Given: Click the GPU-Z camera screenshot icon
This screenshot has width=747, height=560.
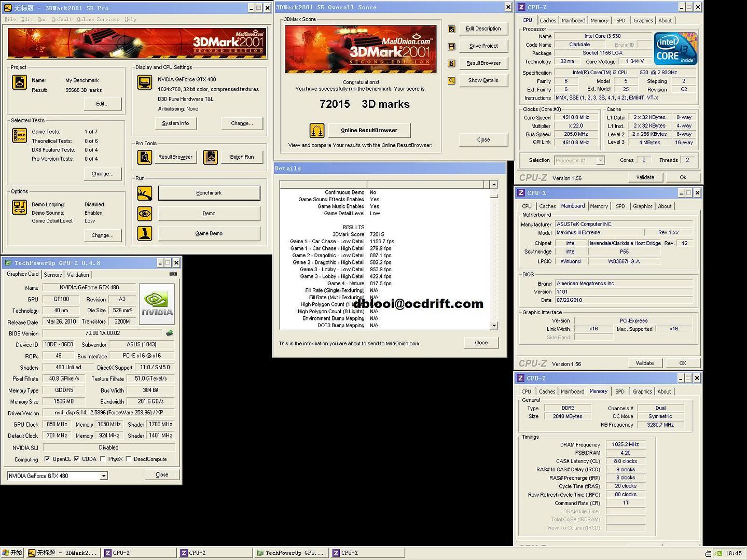Looking at the screenshot, I should (x=173, y=274).
